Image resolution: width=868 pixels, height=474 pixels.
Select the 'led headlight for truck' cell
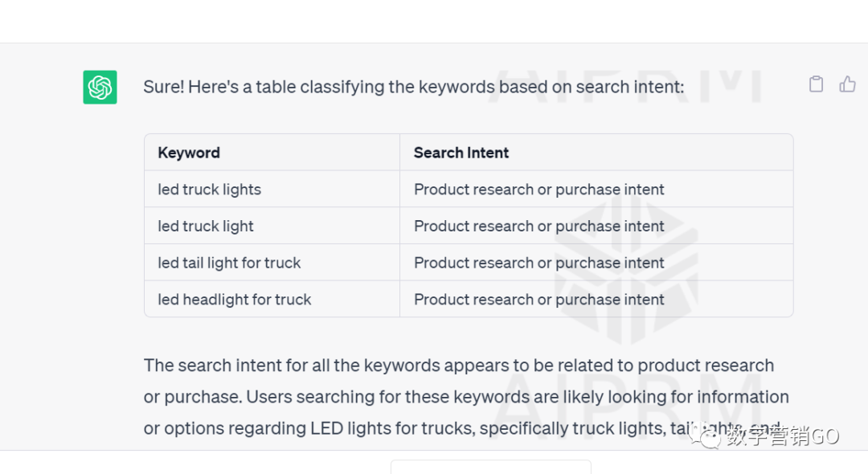click(272, 299)
